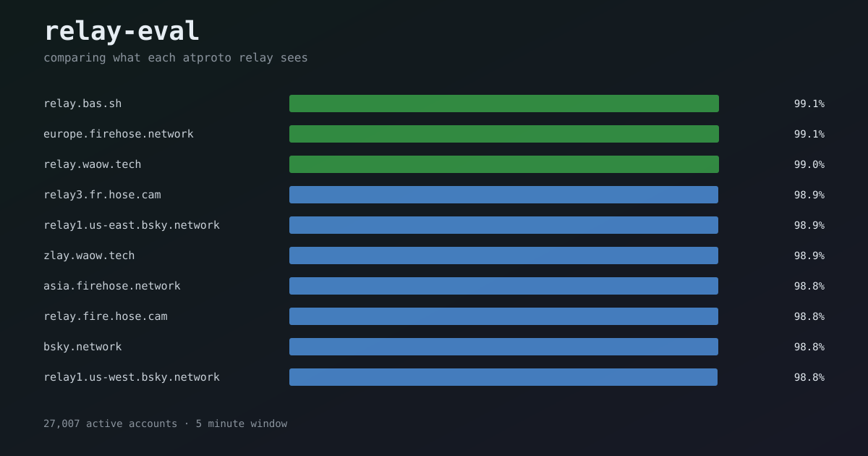Select asia.firehose.network label
868x456 pixels.
pos(112,286)
